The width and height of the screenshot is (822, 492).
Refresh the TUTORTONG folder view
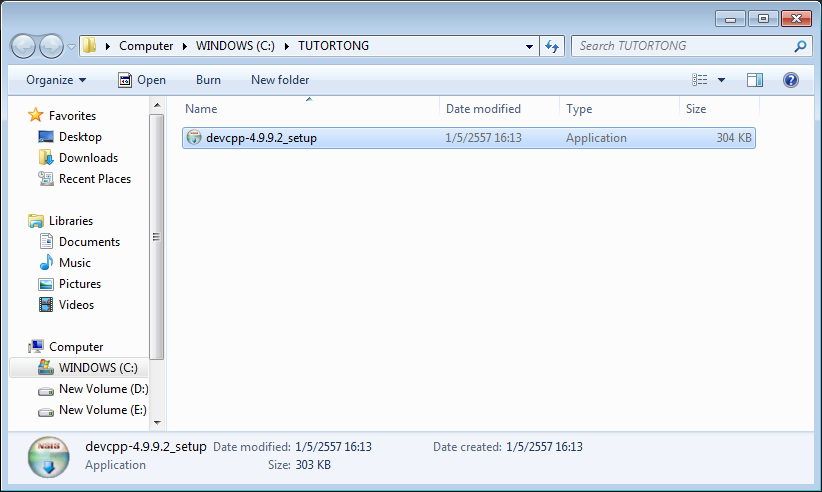click(552, 47)
